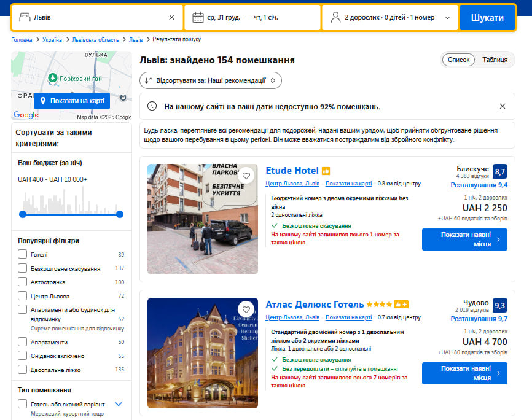Switch to the Таблиця view
The height and width of the screenshot is (420, 532).
tap(495, 60)
